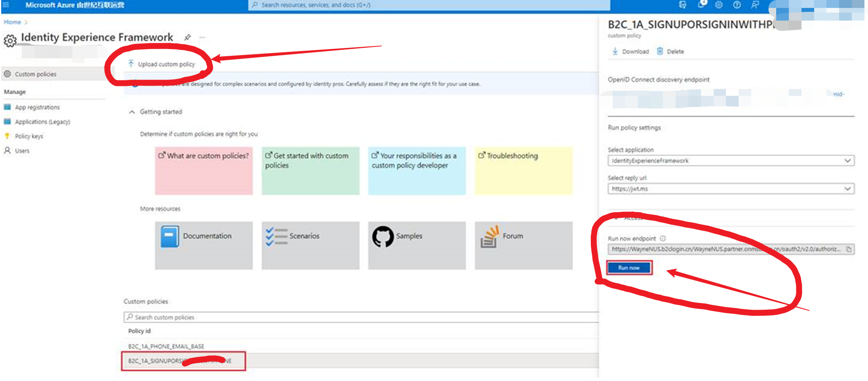Open the notifications bell icon
Viewport: 868px width, 381px height.
[701, 5]
